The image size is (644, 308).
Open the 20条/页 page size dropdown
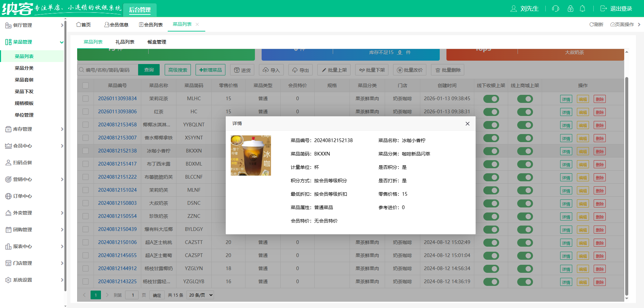coord(200,295)
